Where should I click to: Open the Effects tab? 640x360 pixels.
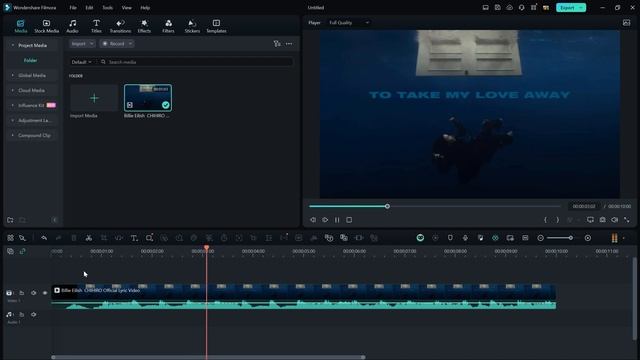144,26
